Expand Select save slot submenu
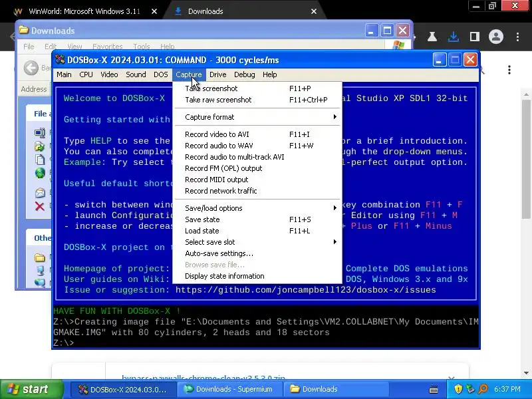This screenshot has width=532, height=399. 257,242
